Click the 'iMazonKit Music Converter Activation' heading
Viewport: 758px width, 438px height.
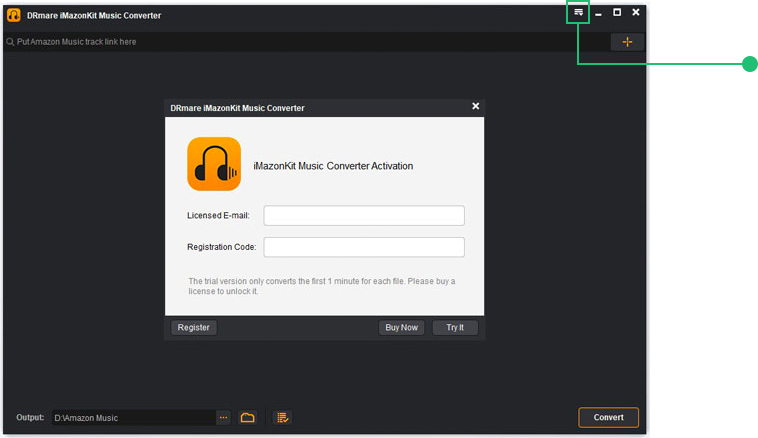[333, 166]
